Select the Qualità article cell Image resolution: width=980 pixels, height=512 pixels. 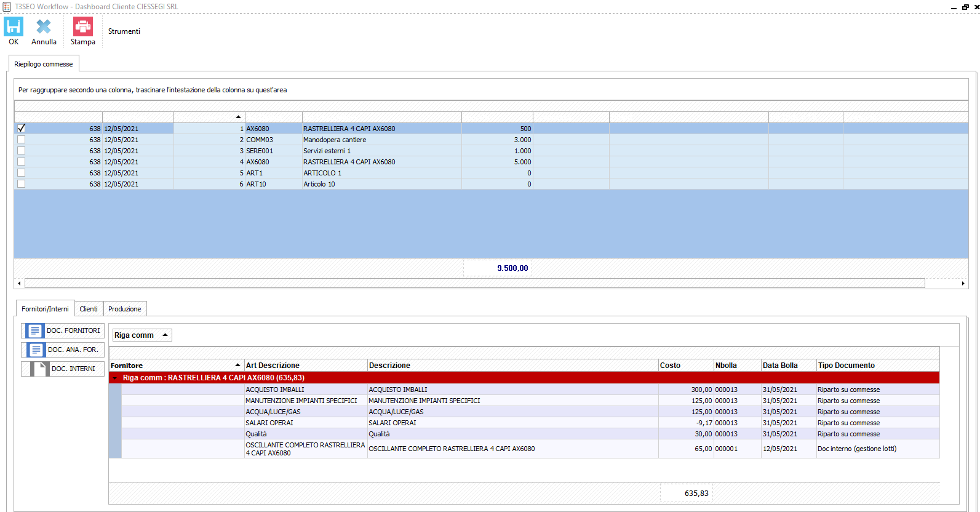[x=306, y=434]
